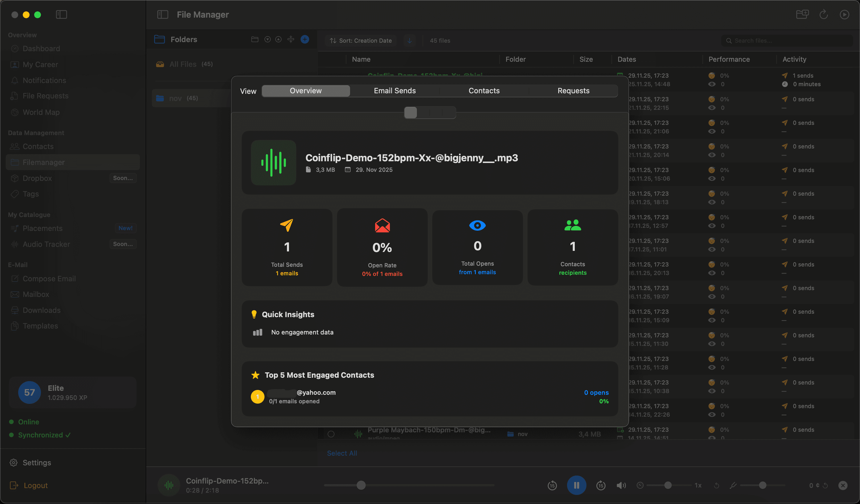Click the Search files input field
Viewport: 860px width, 504px height.
(x=785, y=40)
